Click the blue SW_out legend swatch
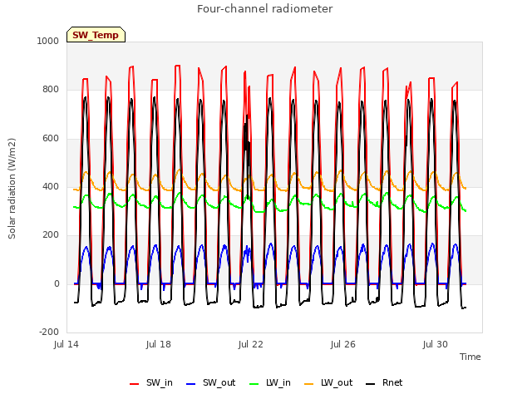 (x=191, y=384)
